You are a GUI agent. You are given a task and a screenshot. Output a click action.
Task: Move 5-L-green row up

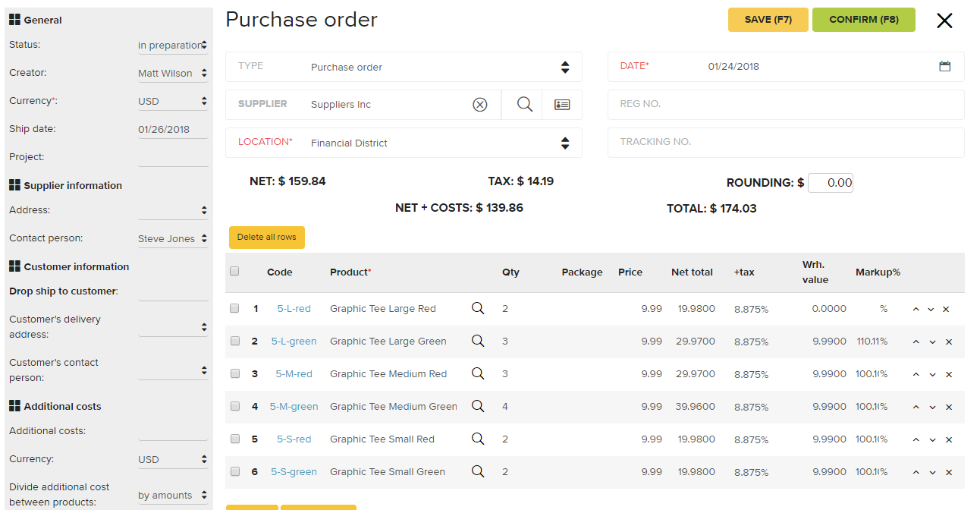(916, 342)
